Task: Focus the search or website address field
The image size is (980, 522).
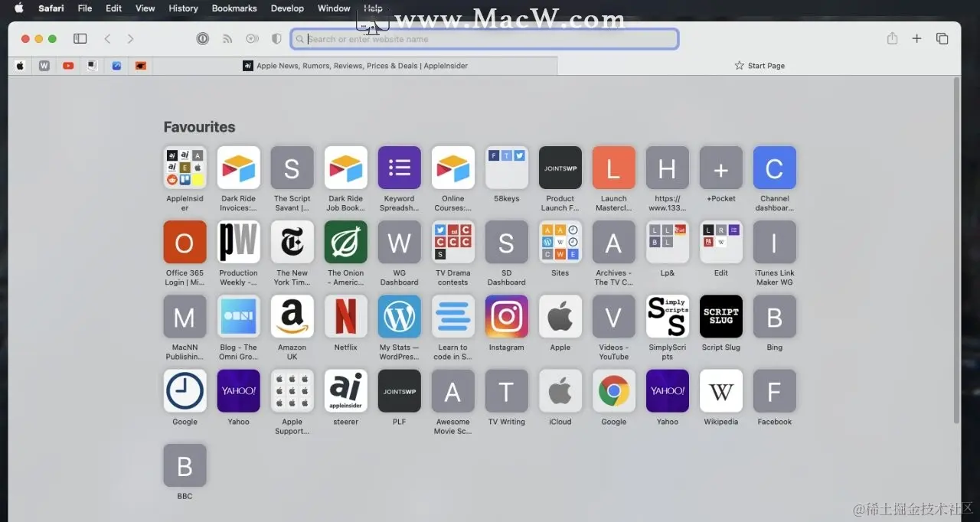Action: [x=485, y=39]
